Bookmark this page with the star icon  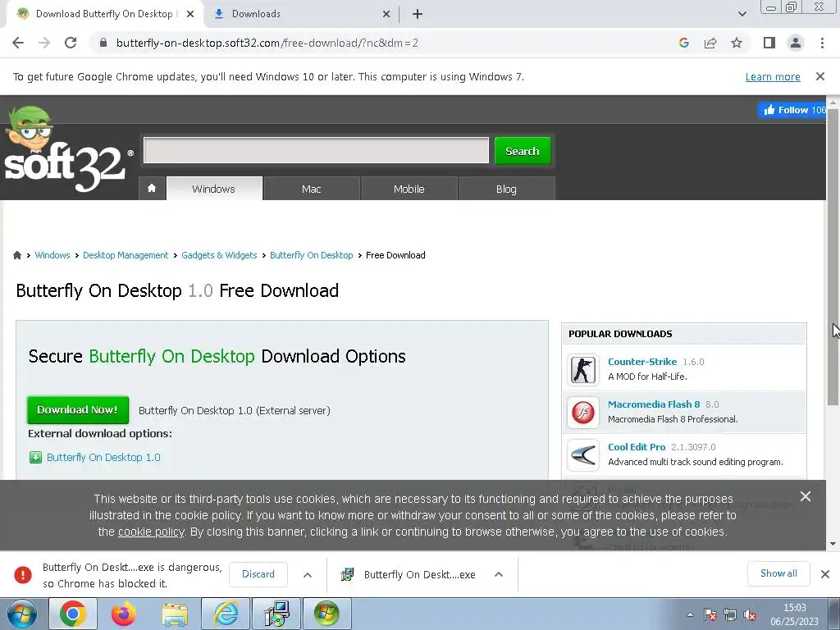[x=737, y=43]
